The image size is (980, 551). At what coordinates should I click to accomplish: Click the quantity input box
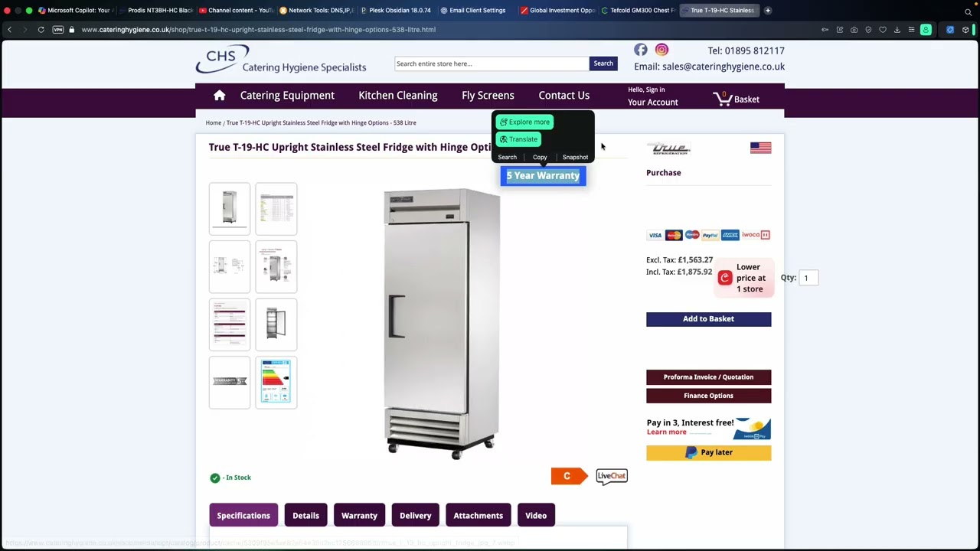tap(808, 278)
